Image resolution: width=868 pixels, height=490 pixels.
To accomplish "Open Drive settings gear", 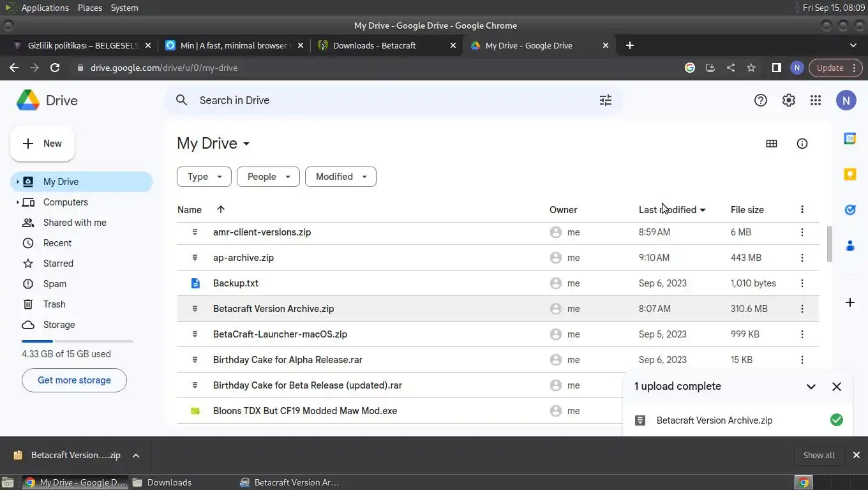I will 789,100.
